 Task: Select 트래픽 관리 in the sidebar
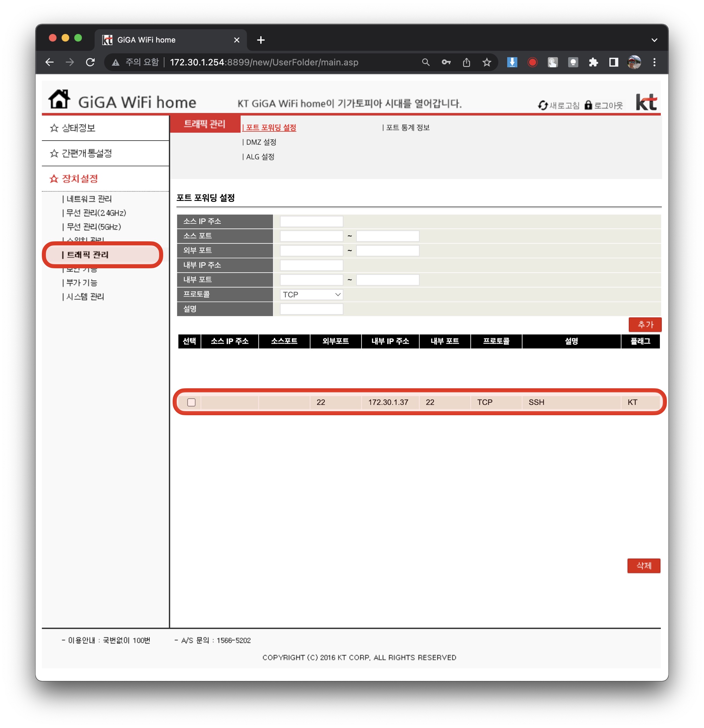click(x=88, y=255)
